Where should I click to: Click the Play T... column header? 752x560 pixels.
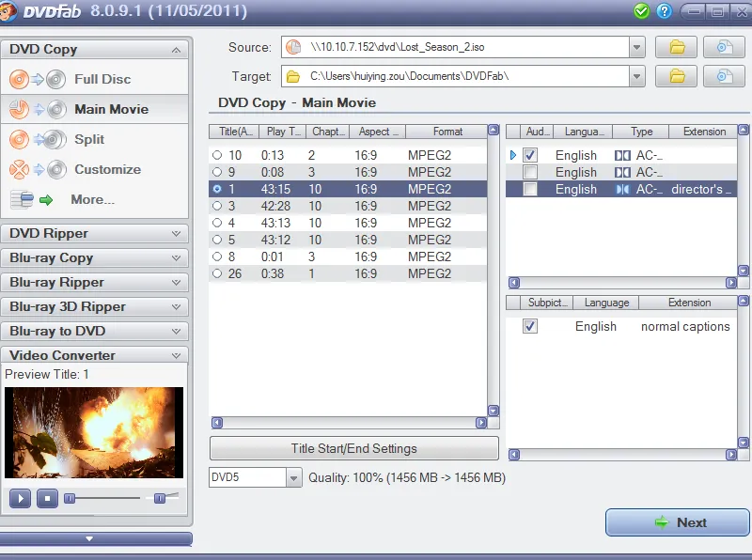coord(283,132)
